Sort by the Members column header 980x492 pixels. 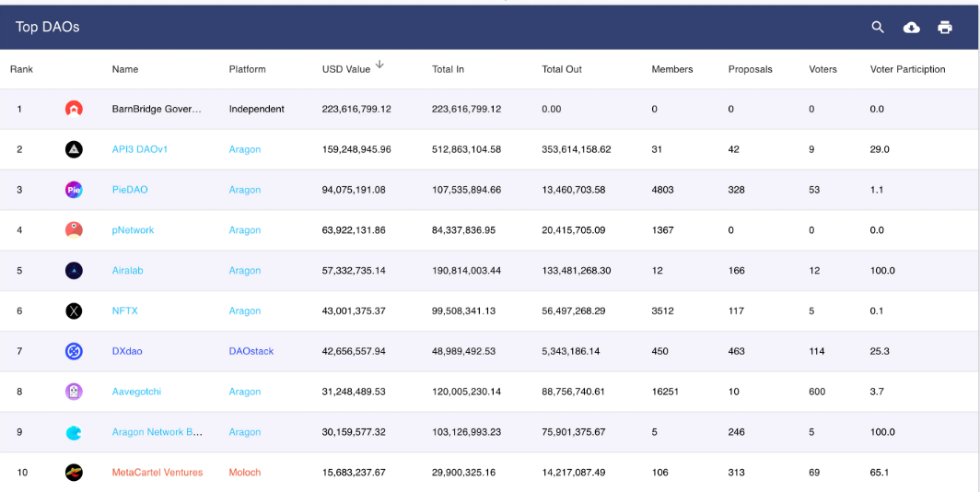pyautogui.click(x=671, y=69)
